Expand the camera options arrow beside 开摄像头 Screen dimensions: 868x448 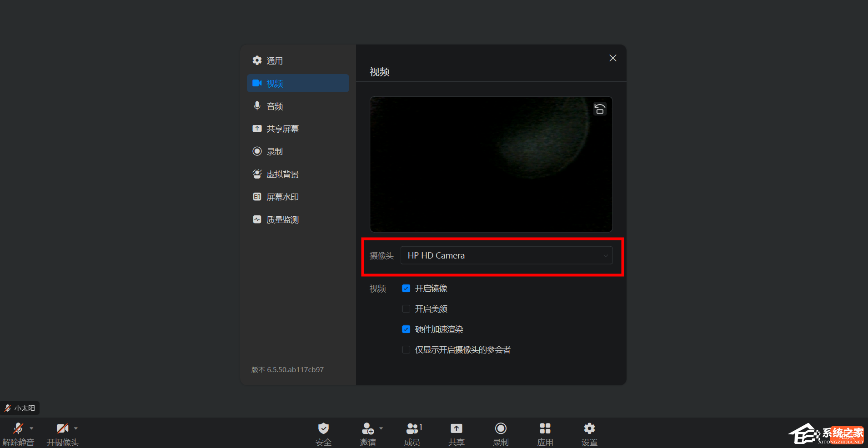[x=75, y=428]
